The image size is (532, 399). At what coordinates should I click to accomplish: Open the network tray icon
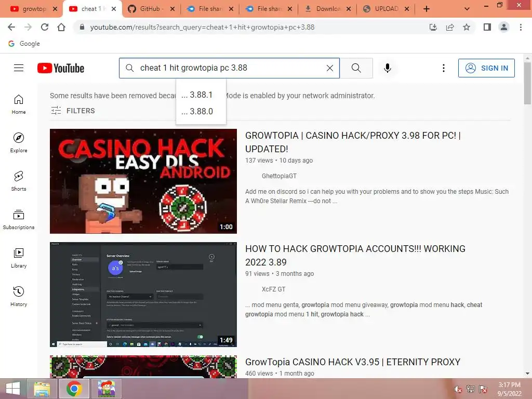[471, 390]
